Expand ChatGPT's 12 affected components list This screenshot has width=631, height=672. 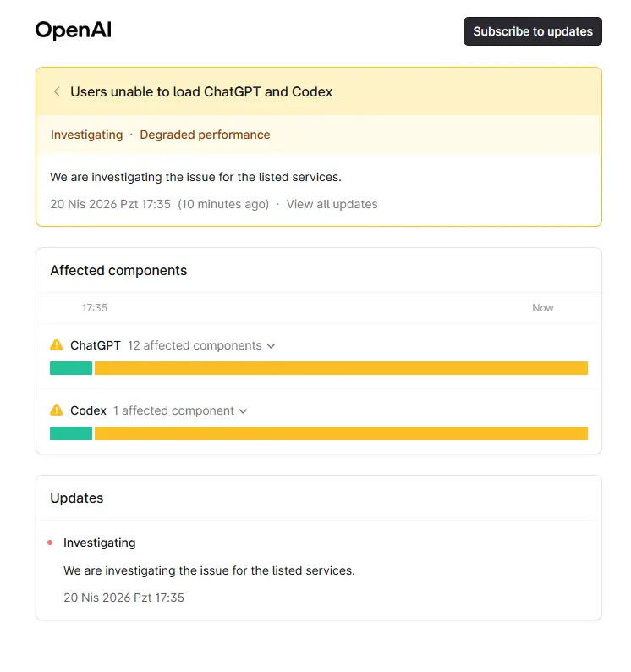click(201, 345)
